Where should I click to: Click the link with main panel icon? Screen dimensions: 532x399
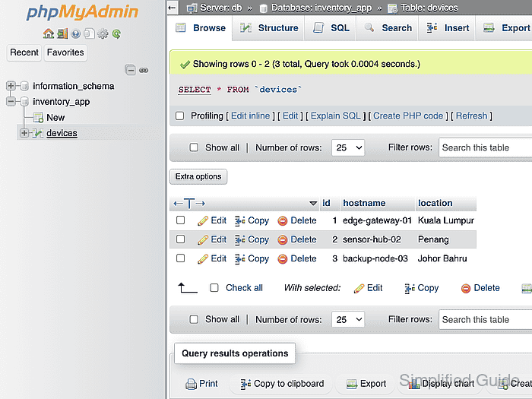pyautogui.click(x=144, y=70)
